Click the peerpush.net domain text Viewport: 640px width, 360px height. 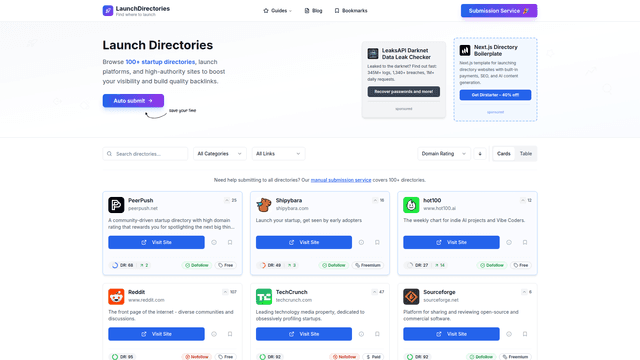143,208
